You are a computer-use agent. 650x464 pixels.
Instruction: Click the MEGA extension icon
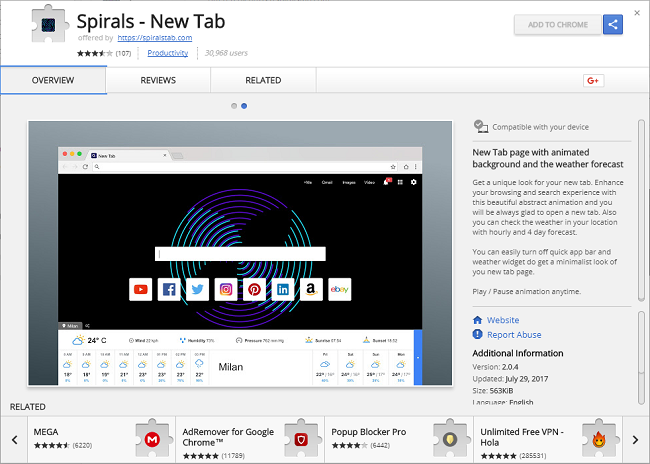pos(152,438)
